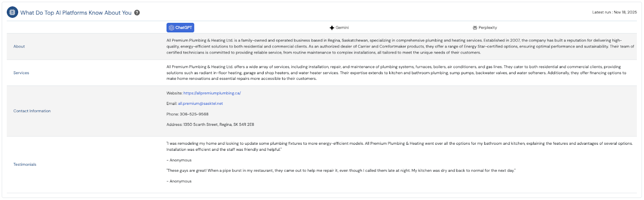Click the Latest run date text
The image size is (644, 200).
(614, 12)
